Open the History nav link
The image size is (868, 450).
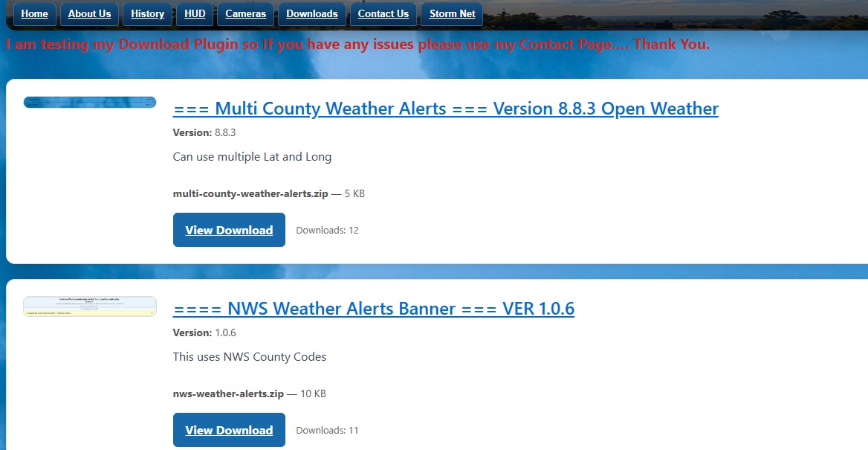[x=147, y=14]
